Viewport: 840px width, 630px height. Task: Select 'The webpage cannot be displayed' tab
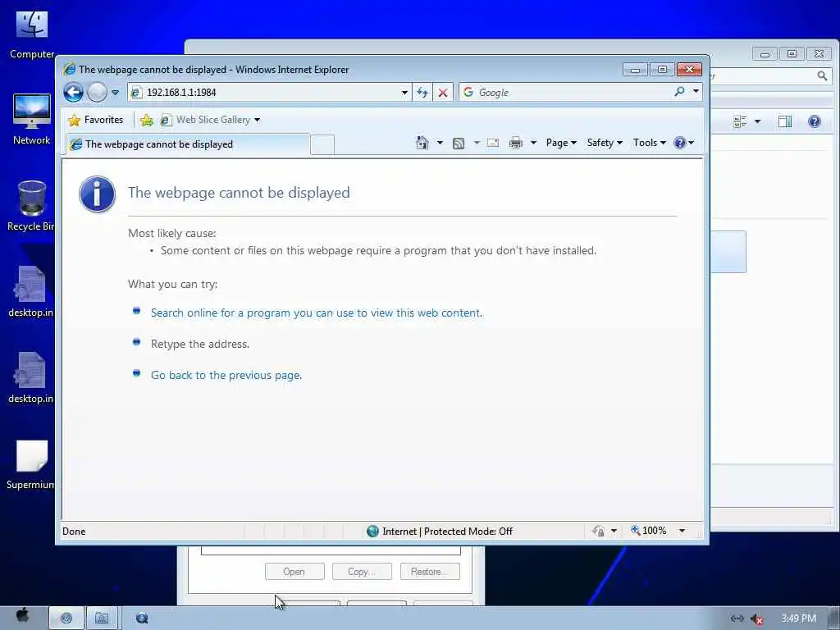click(188, 144)
